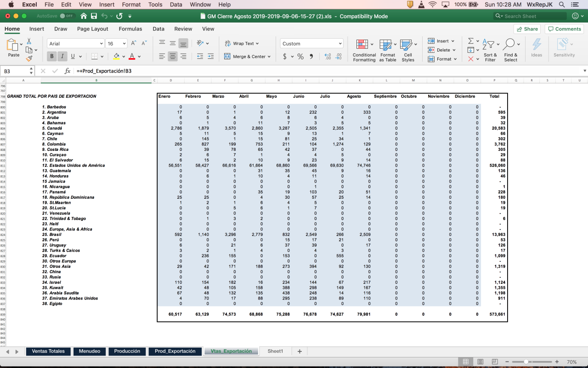
Task: Open the Format menu in menu bar
Action: point(131,5)
